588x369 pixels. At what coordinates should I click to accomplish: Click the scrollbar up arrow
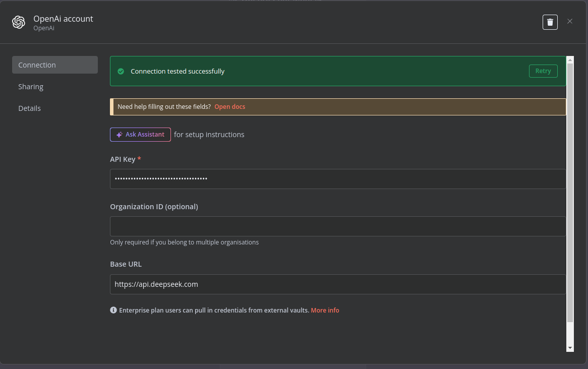click(x=570, y=59)
